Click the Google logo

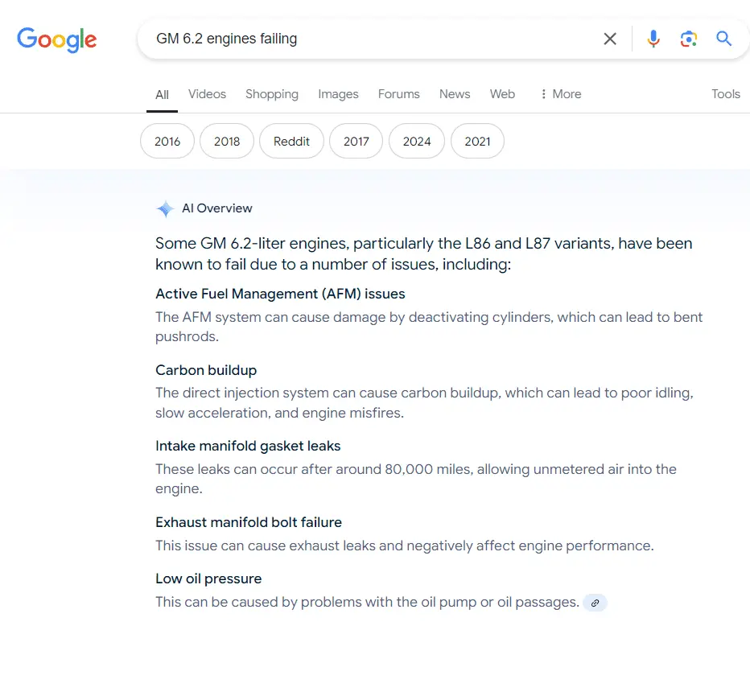point(57,39)
